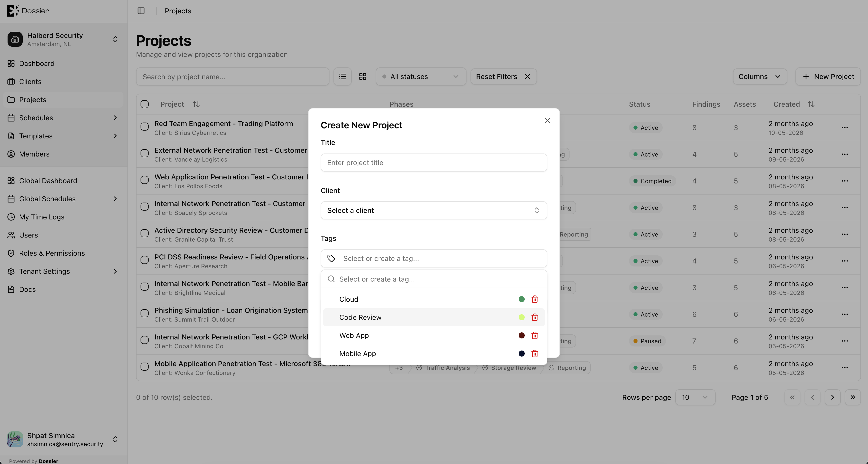Click the New Project button
The image size is (868, 464).
point(828,76)
